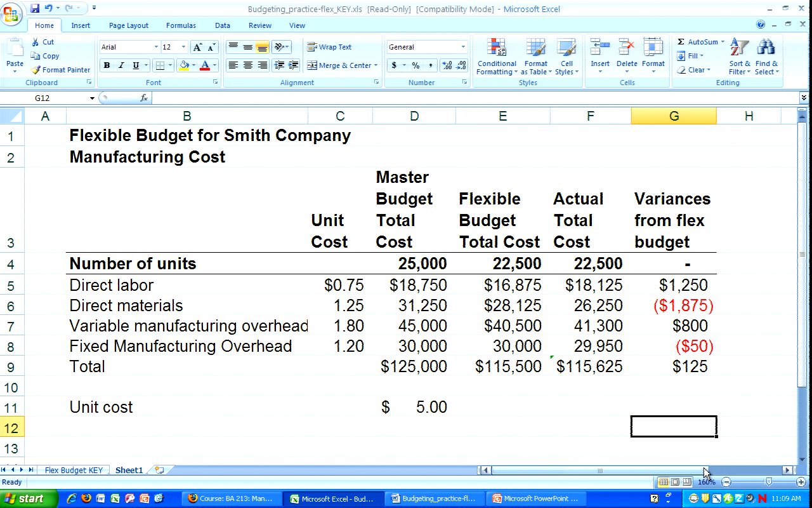Click the Save icon in quick access toolbar

pos(35,8)
